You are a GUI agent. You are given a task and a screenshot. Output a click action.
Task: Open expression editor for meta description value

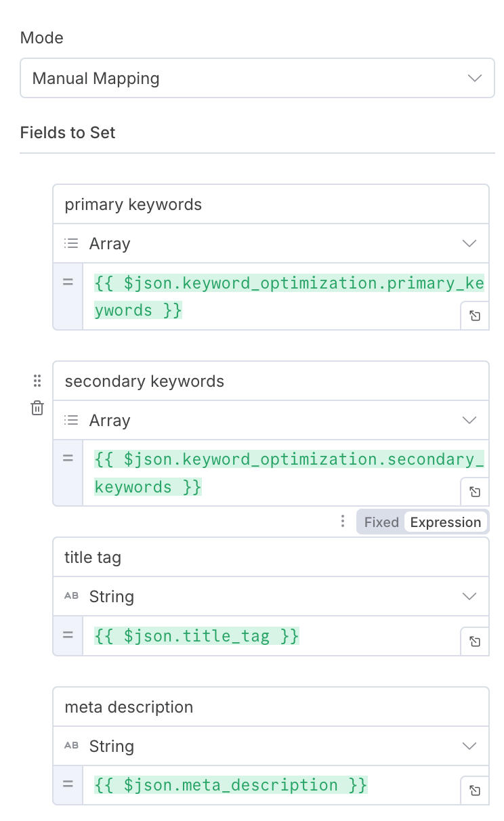[475, 791]
